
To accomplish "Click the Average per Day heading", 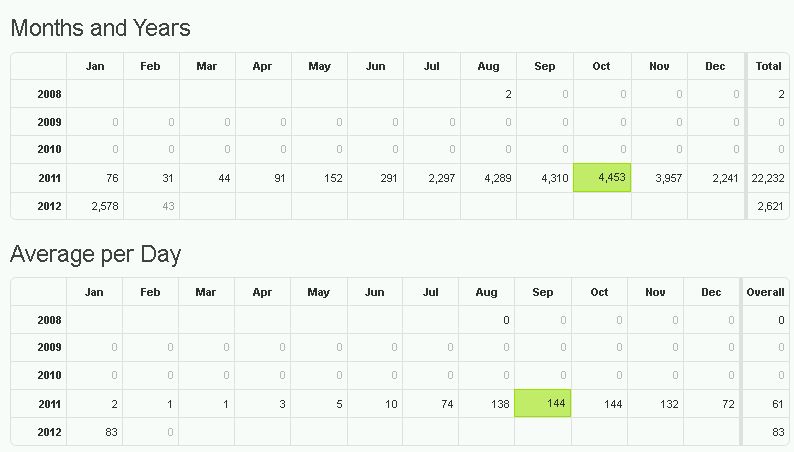I will 96,254.
